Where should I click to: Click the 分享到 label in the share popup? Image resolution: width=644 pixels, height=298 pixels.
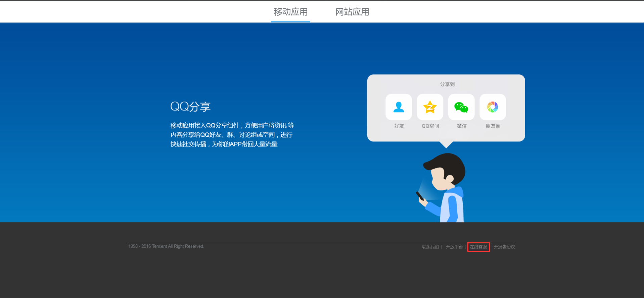point(447,84)
